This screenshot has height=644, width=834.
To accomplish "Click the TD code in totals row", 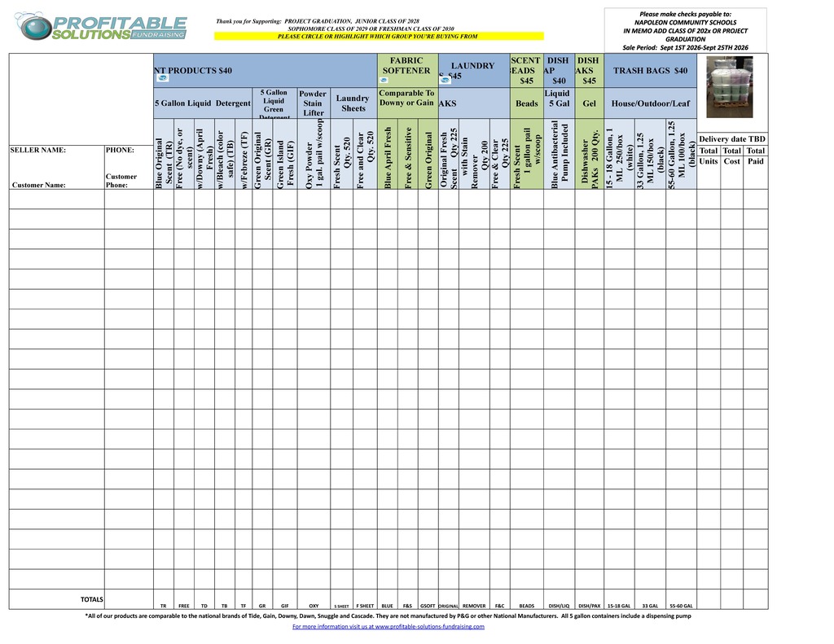I will [204, 606].
